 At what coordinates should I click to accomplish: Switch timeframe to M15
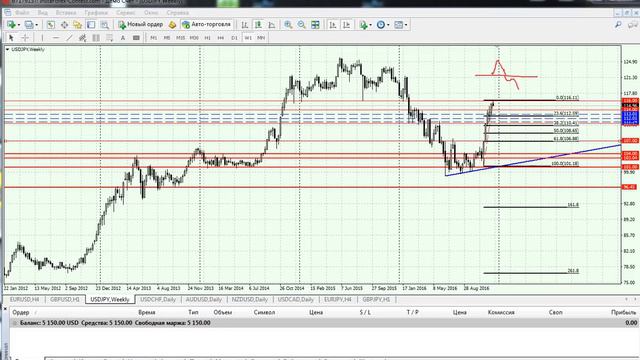click(x=180, y=38)
